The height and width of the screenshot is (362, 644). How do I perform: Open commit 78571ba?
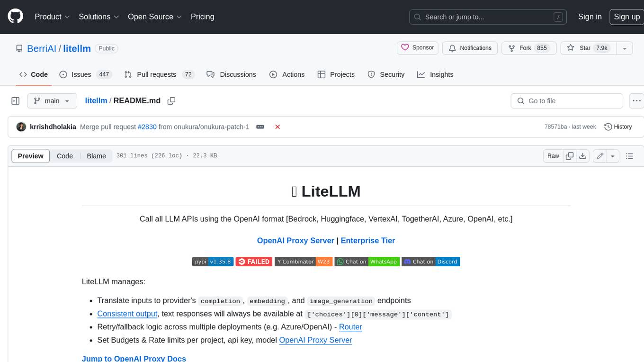555,127
